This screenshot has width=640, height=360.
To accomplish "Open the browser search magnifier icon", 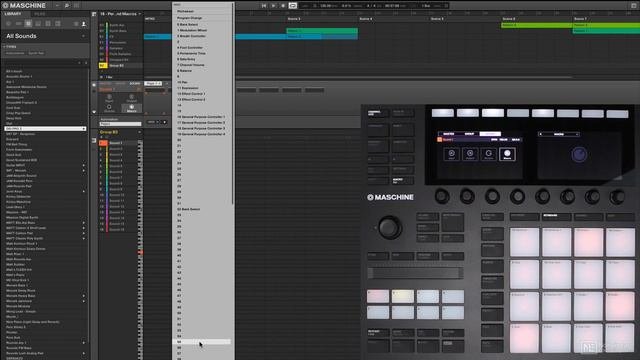I will (67, 6).
